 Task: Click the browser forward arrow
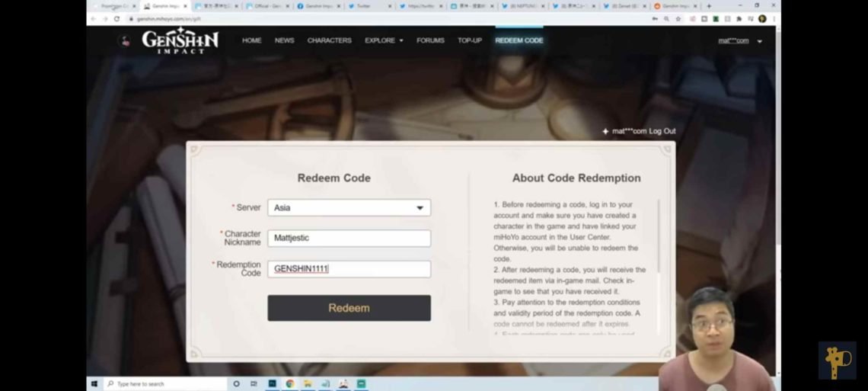(104, 19)
